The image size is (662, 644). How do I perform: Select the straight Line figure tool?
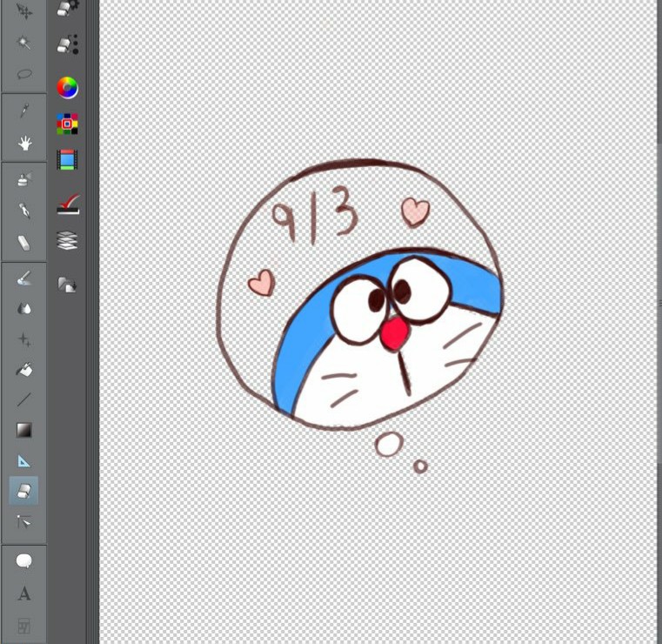[24, 399]
